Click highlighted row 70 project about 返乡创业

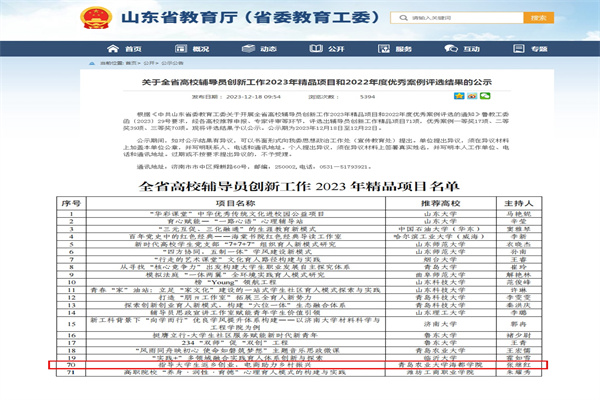[235, 365]
